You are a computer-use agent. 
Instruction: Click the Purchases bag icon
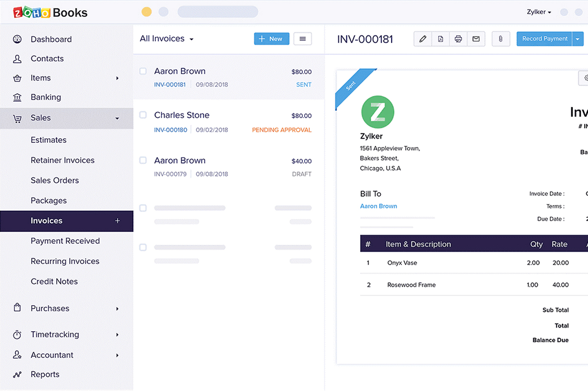(x=17, y=308)
